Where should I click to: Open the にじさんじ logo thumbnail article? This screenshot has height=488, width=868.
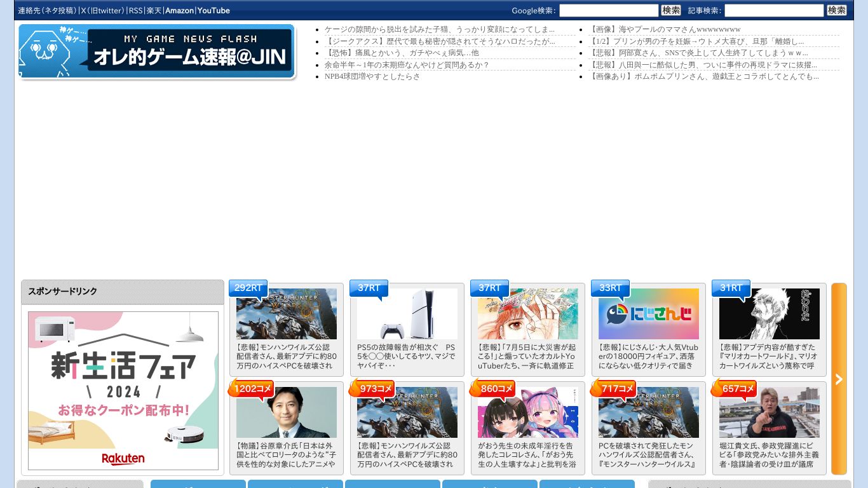tap(649, 314)
